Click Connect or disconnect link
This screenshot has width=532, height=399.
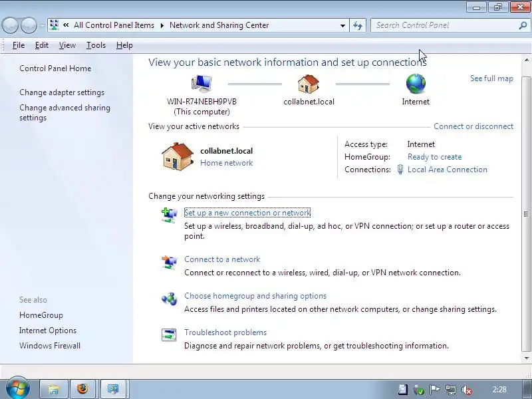click(473, 126)
